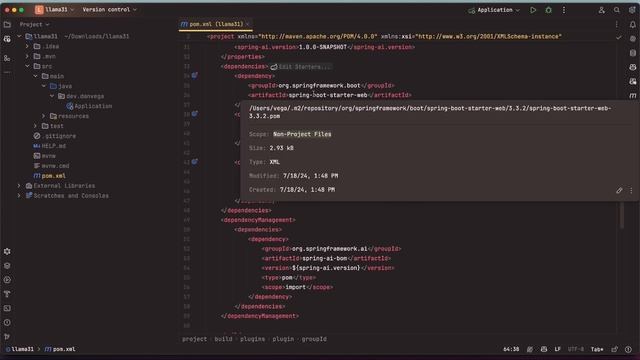Image resolution: width=640 pixels, height=360 pixels.
Task: Open Notifications bell icon
Action: [x=633, y=24]
